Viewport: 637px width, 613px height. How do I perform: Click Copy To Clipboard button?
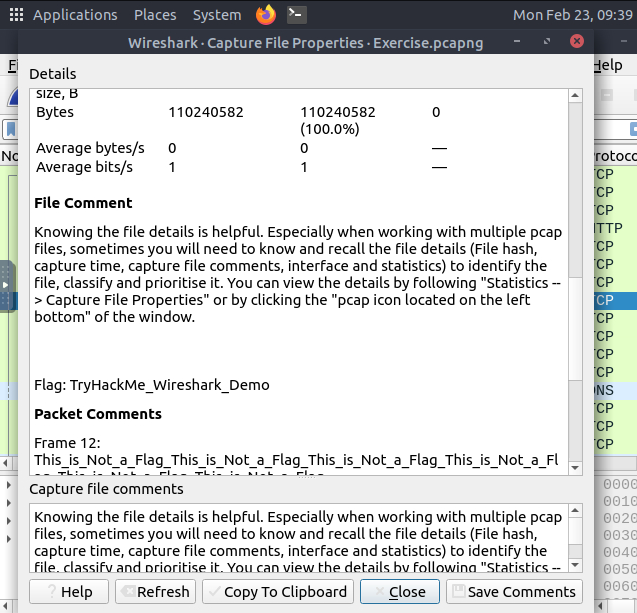(x=278, y=591)
